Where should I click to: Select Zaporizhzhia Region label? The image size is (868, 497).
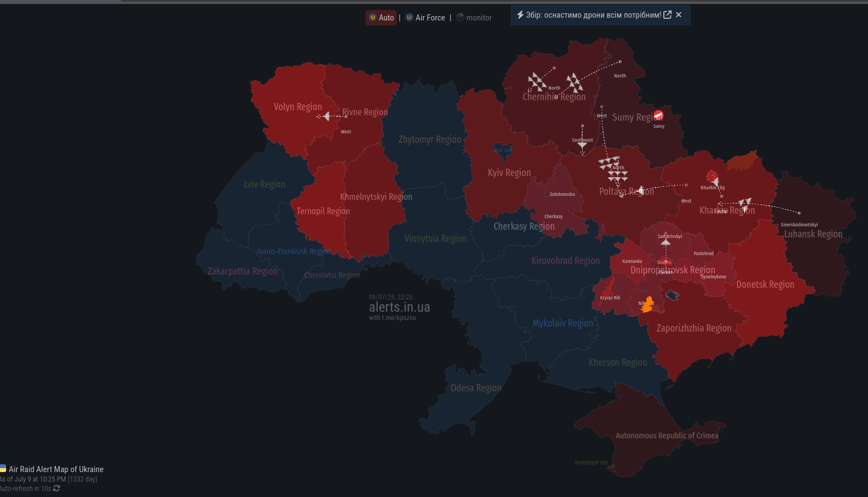694,328
